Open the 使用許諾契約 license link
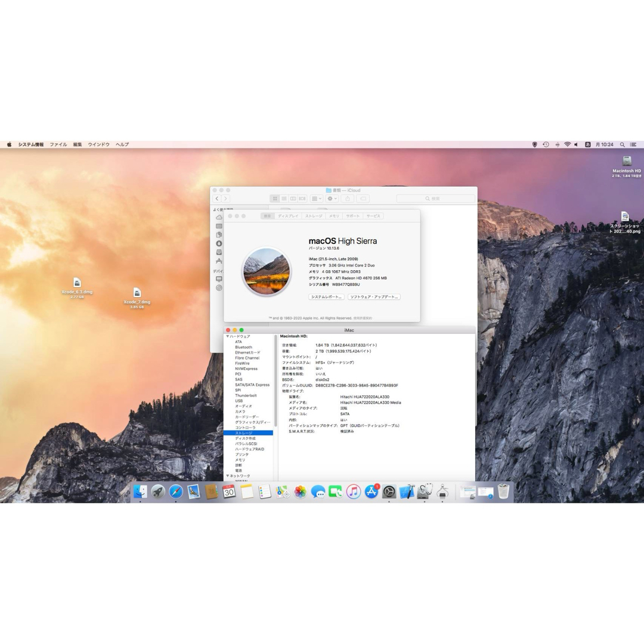 (363, 318)
